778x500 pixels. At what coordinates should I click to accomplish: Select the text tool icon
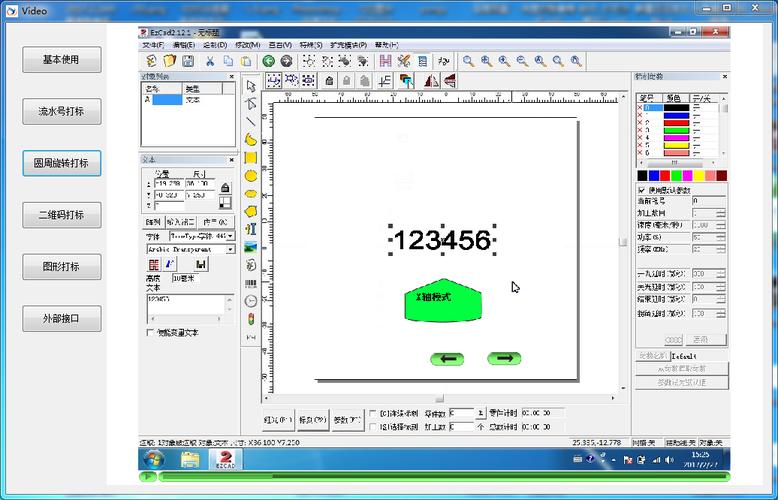(x=251, y=229)
